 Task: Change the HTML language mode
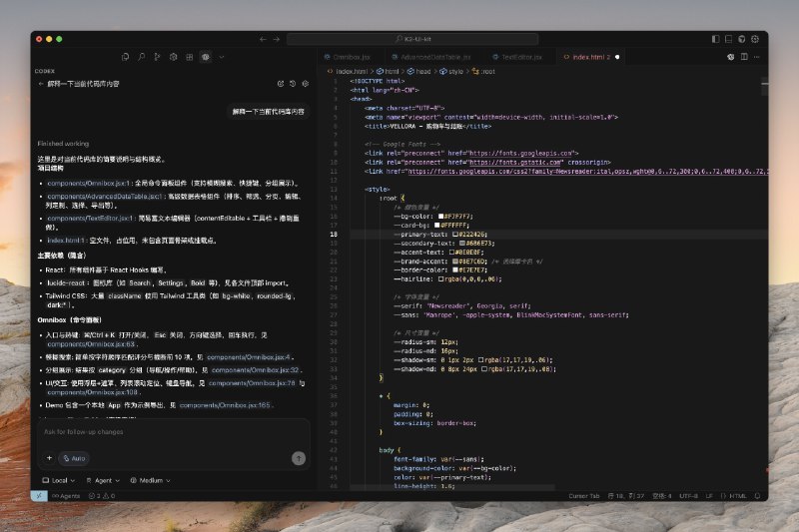pos(733,496)
